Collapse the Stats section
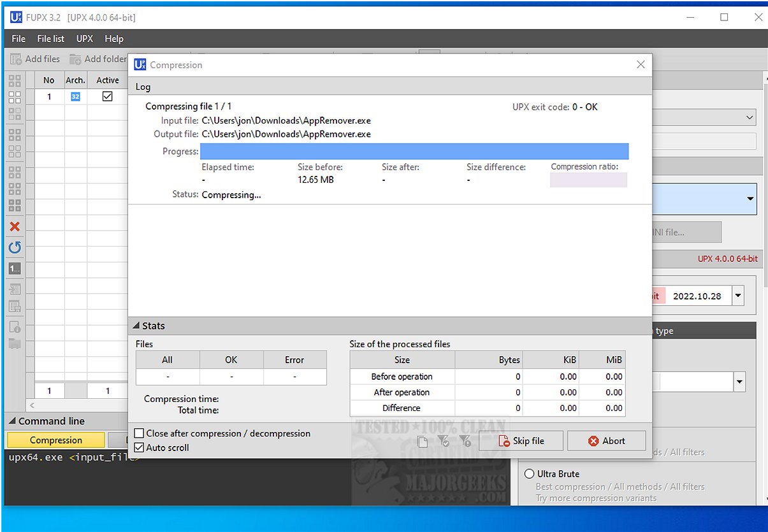The image size is (768, 532). point(136,326)
